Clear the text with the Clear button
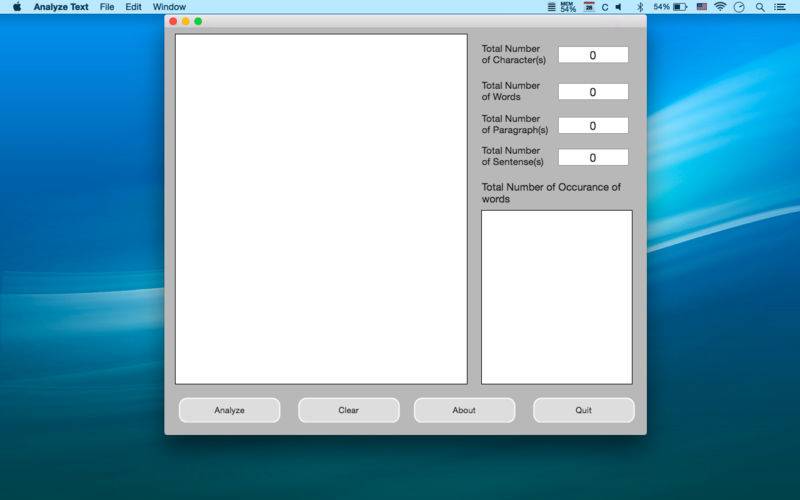 click(348, 410)
